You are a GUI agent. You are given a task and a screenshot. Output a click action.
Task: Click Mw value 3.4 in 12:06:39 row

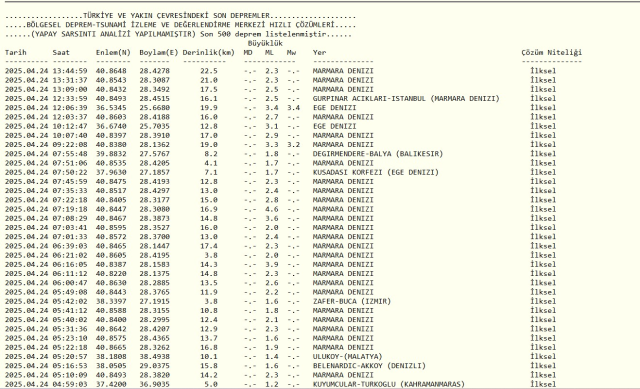pos(293,108)
